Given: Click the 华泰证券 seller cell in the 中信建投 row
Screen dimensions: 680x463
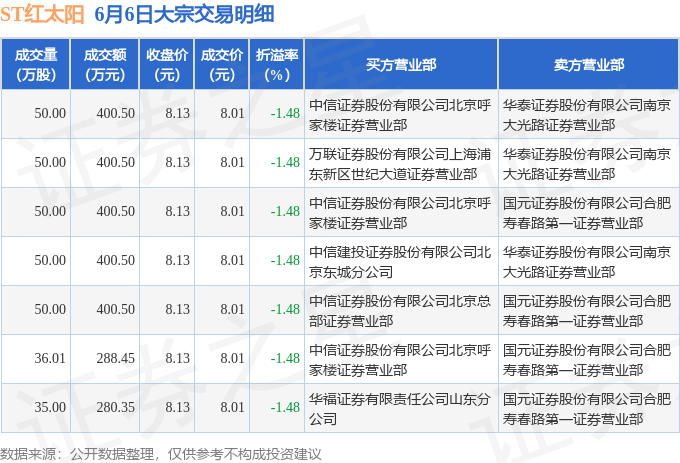Looking at the screenshot, I should (587, 262).
